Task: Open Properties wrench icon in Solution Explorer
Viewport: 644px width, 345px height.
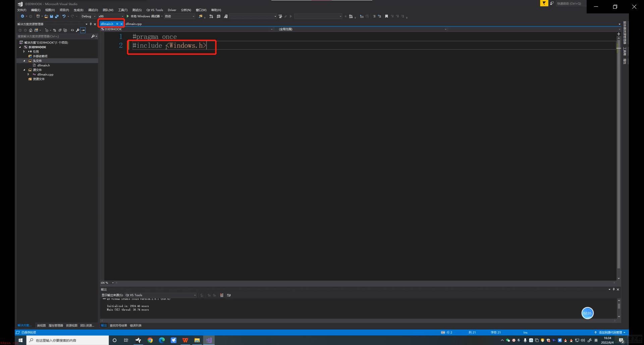Action: click(78, 30)
